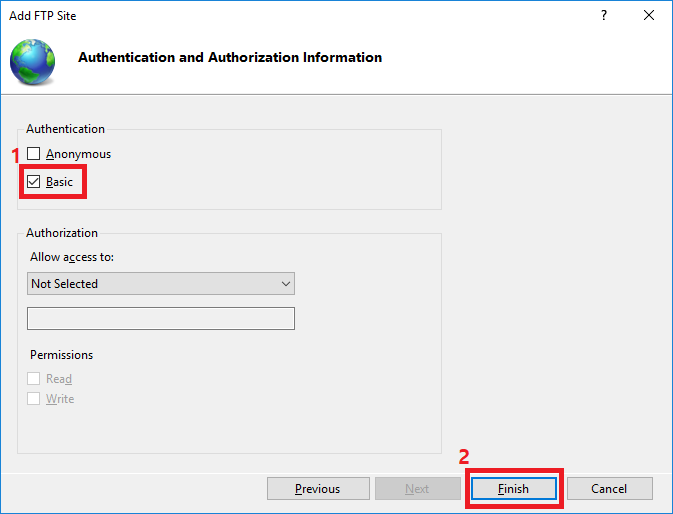Viewport: 673px width, 514px height.
Task: Enable the Anonymous authentication checkbox
Action: pos(33,154)
